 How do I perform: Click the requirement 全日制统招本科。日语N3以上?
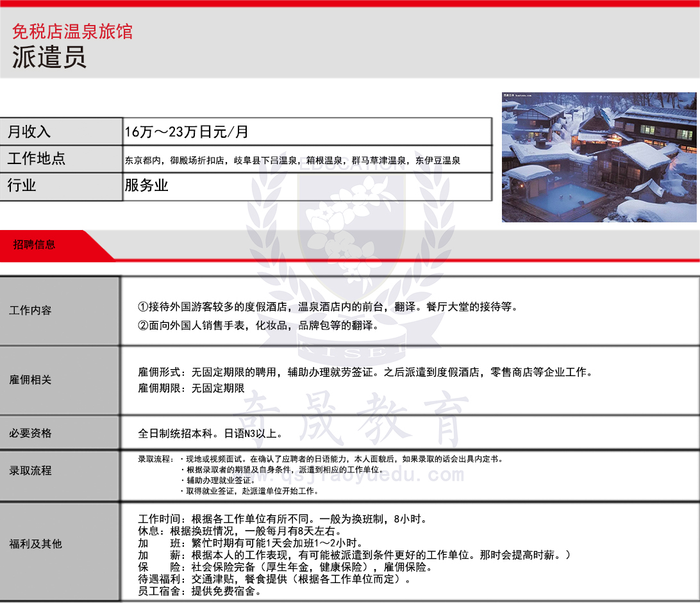[210, 433]
